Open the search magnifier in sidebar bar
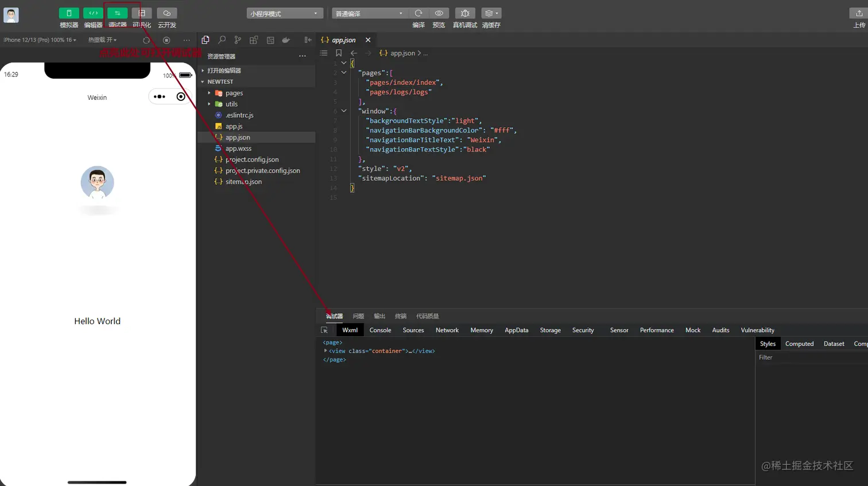This screenshot has width=868, height=486. pyautogui.click(x=222, y=40)
